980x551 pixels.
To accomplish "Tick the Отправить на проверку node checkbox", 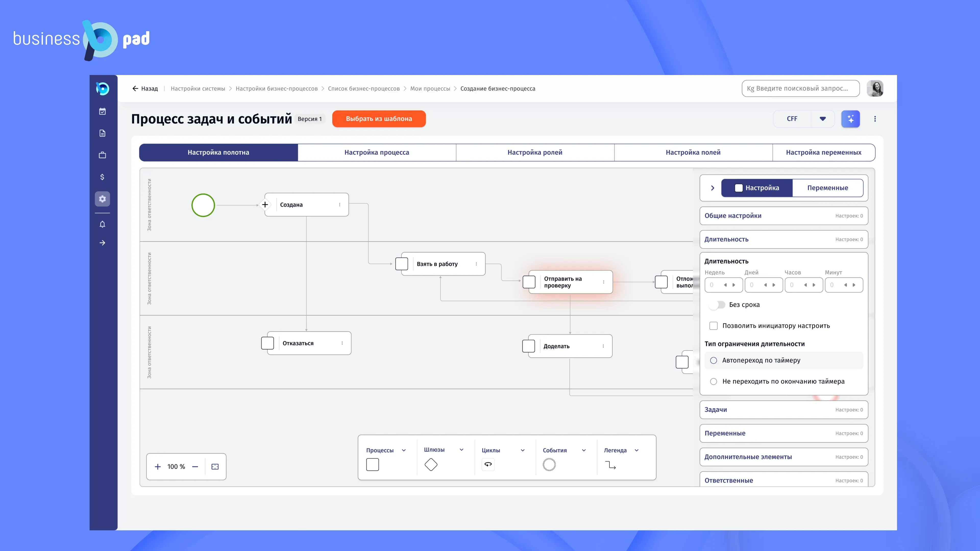I will point(529,282).
